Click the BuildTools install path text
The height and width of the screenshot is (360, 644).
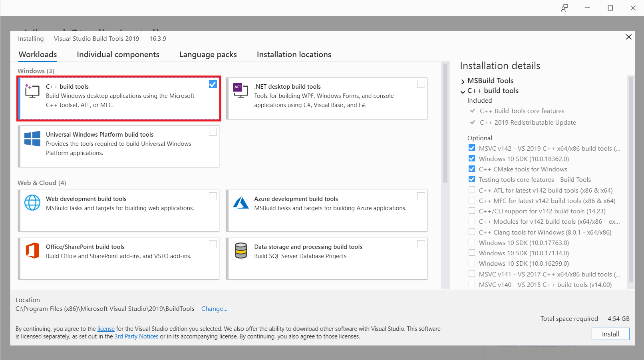105,308
